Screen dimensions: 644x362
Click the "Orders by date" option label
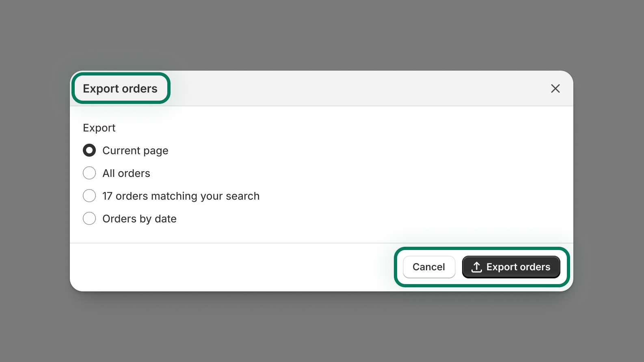point(139,219)
